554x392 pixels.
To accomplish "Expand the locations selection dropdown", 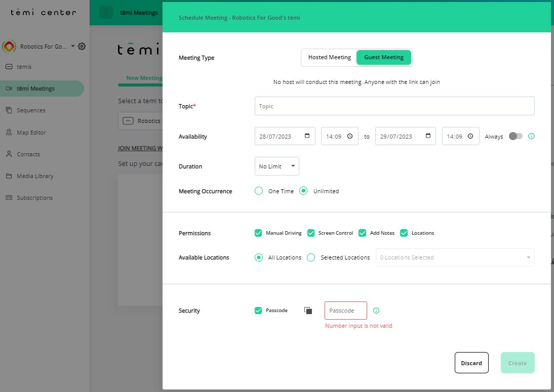I will (x=529, y=257).
